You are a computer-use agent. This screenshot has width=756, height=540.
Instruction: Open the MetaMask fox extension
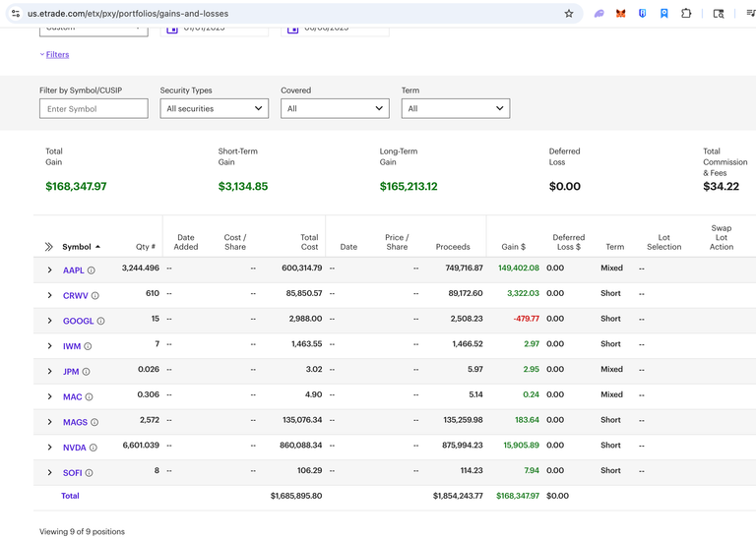pyautogui.click(x=620, y=14)
